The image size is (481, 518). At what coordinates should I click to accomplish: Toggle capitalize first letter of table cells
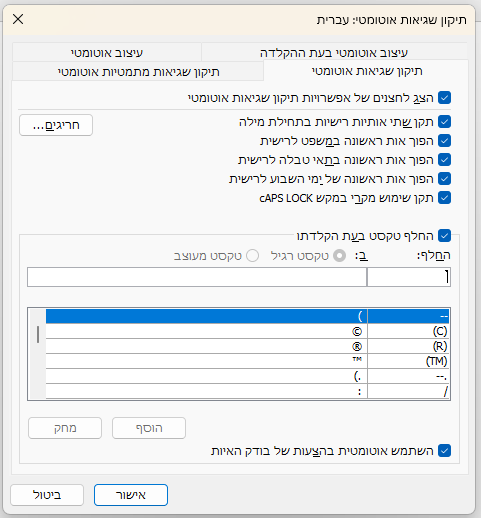coord(444,160)
